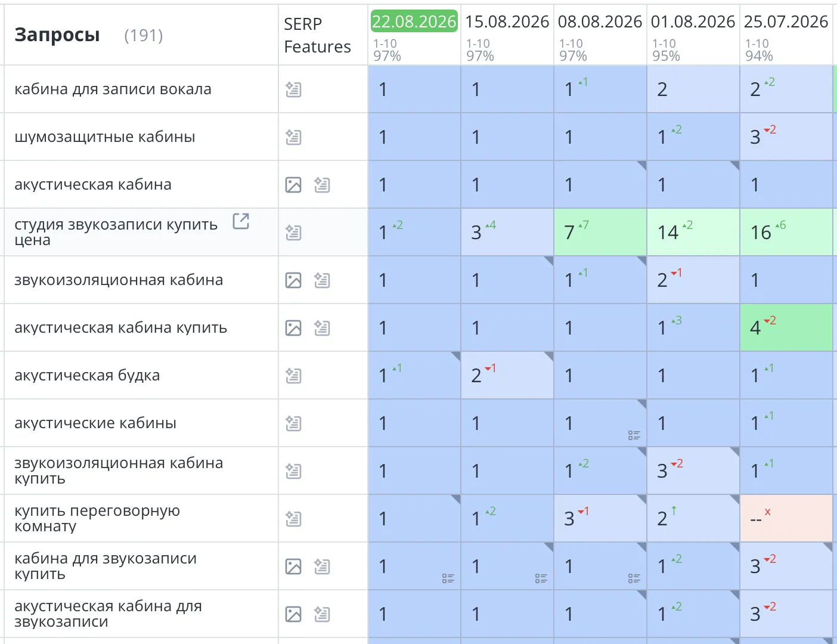Click snippet icon in акустическая кабина row
This screenshot has width=837, height=644.
pyautogui.click(x=322, y=185)
